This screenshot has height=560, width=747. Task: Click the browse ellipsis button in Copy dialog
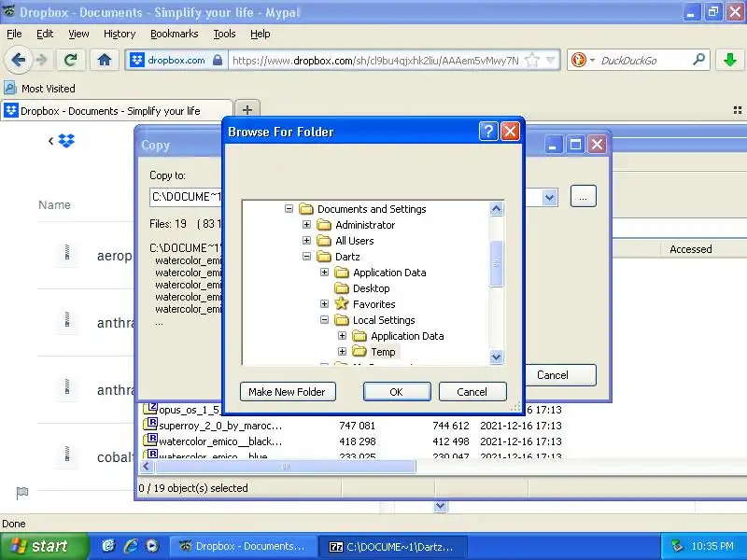pyautogui.click(x=583, y=196)
